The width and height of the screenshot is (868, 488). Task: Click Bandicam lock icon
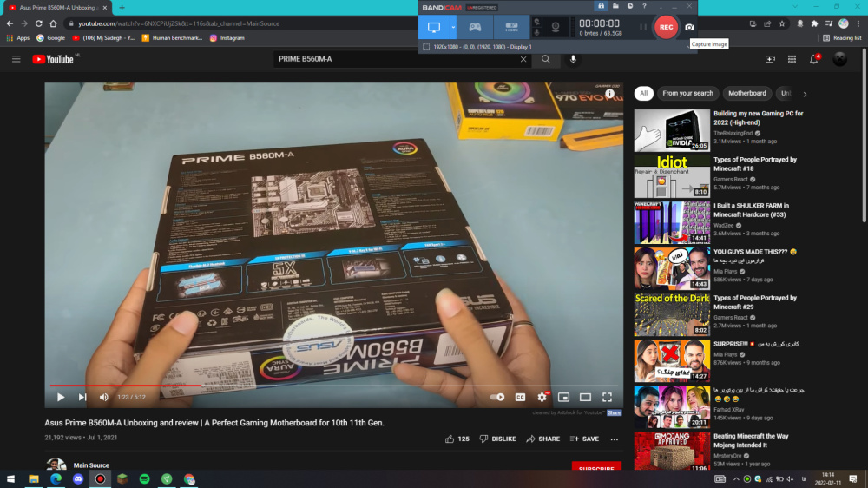602,6
